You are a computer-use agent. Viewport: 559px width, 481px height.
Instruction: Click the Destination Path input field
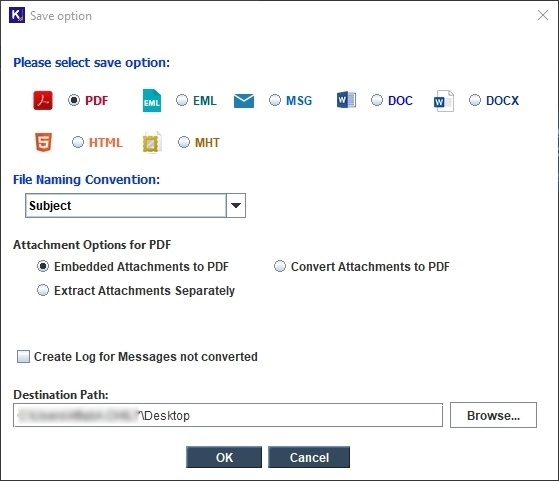228,415
